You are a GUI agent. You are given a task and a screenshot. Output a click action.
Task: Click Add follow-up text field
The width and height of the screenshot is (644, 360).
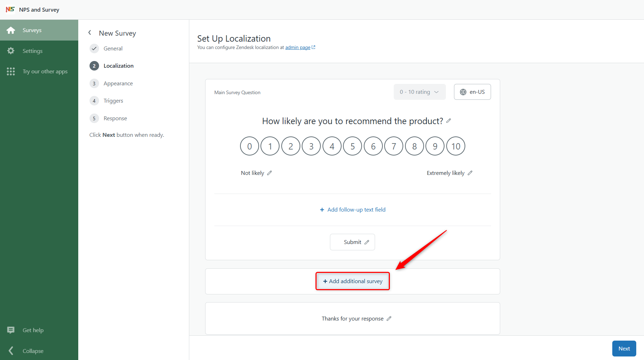pyautogui.click(x=352, y=209)
